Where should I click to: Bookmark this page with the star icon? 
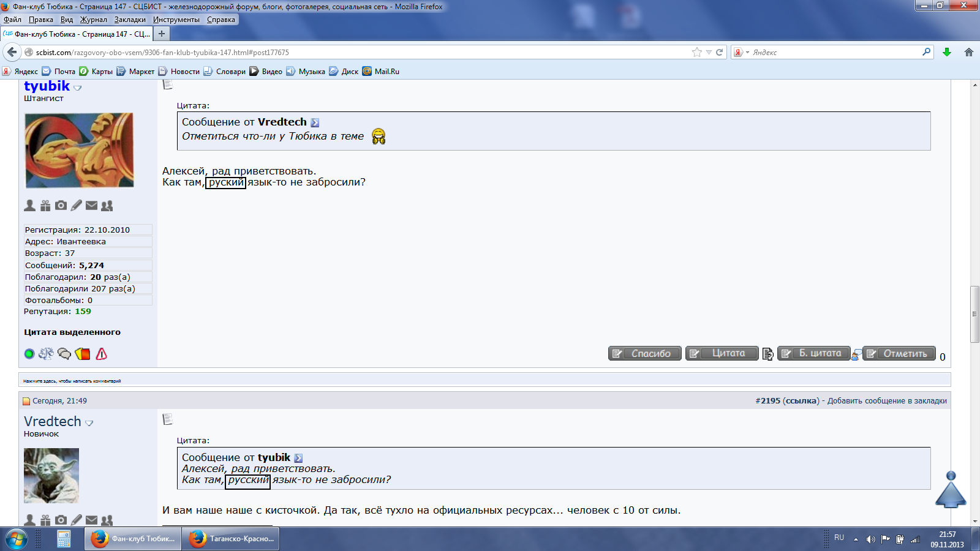coord(696,53)
